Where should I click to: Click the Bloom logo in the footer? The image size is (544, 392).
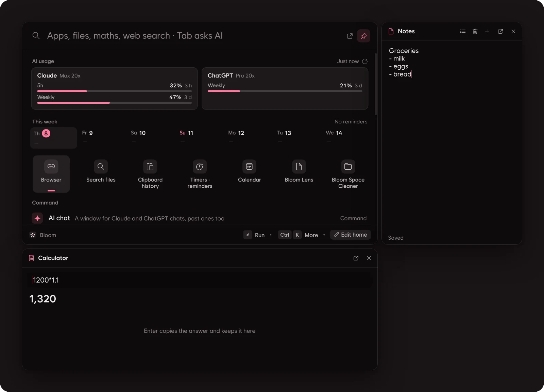pos(33,235)
